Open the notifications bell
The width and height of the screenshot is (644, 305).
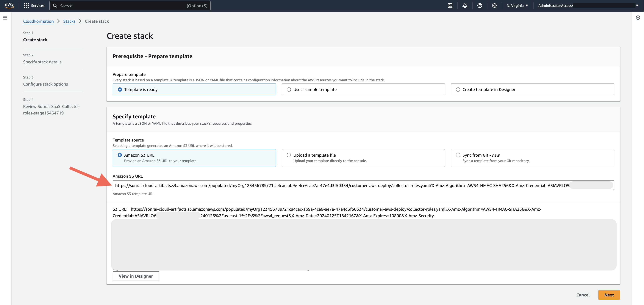[x=465, y=5]
